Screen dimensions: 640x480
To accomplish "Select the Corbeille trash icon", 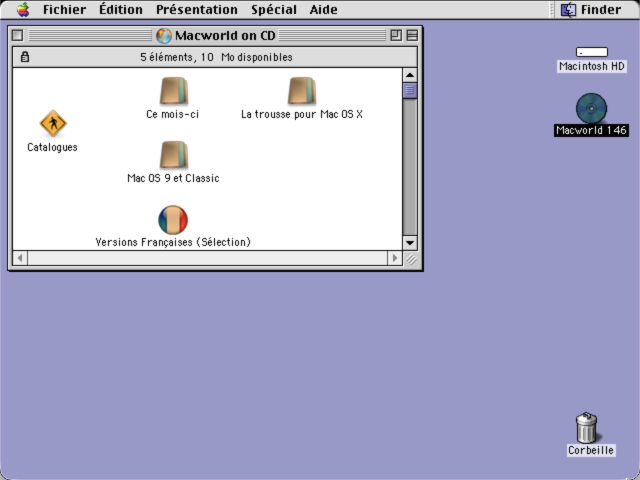I will (587, 427).
